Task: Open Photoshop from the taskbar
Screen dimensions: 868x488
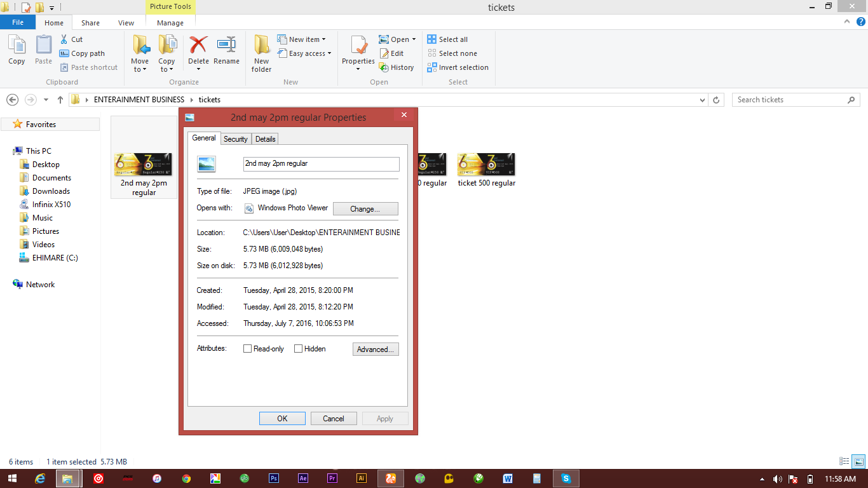Action: coord(274,478)
